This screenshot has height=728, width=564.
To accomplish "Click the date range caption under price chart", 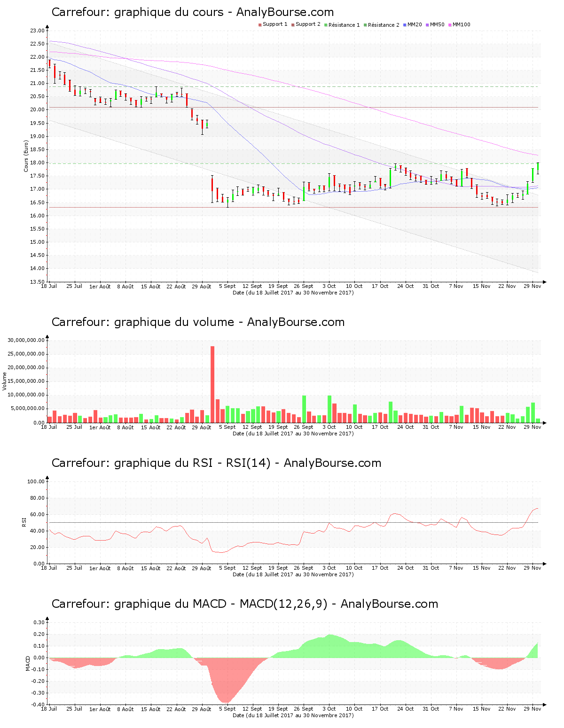I will click(293, 293).
